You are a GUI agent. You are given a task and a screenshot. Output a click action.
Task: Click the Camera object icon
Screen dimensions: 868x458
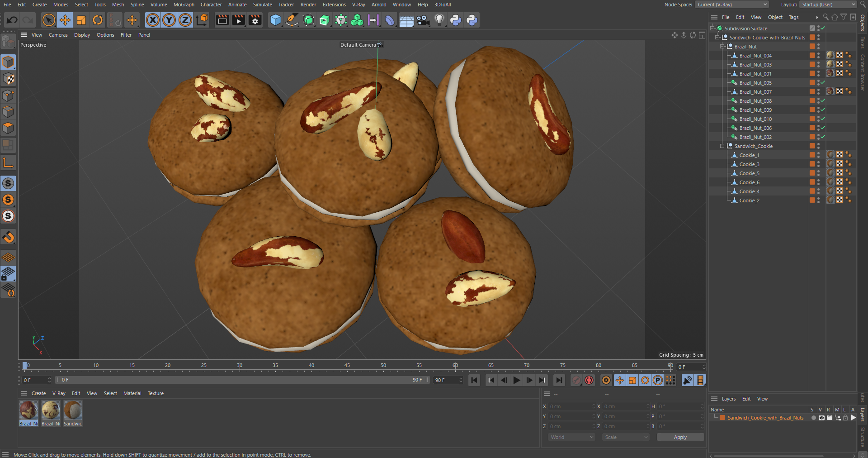click(x=423, y=20)
